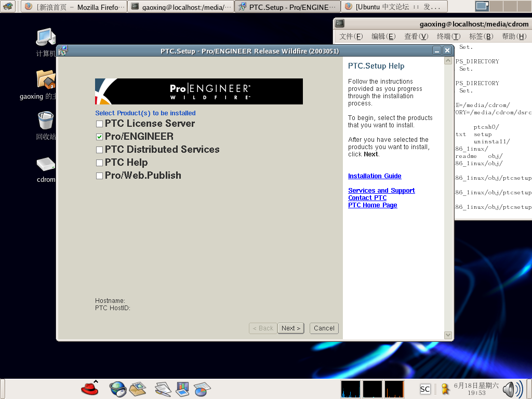The image size is (532, 399).
Task: Switch to gaoxing@localhost terminal taskbar window
Action: [181, 6]
